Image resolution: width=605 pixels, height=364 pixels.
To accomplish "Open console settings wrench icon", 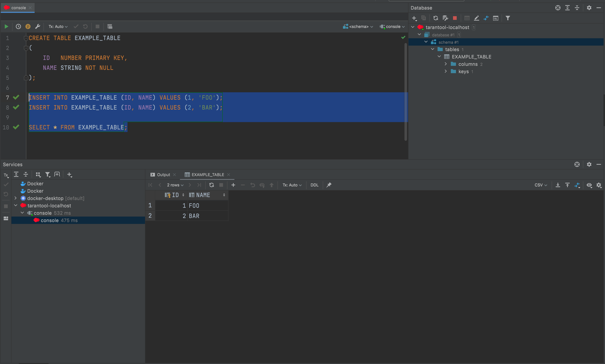I will pos(38,26).
